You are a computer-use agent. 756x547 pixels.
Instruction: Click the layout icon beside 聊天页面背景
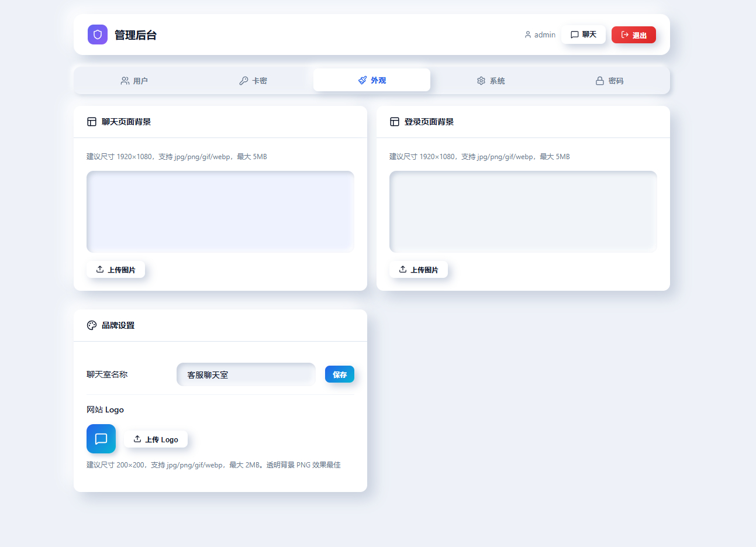point(92,122)
